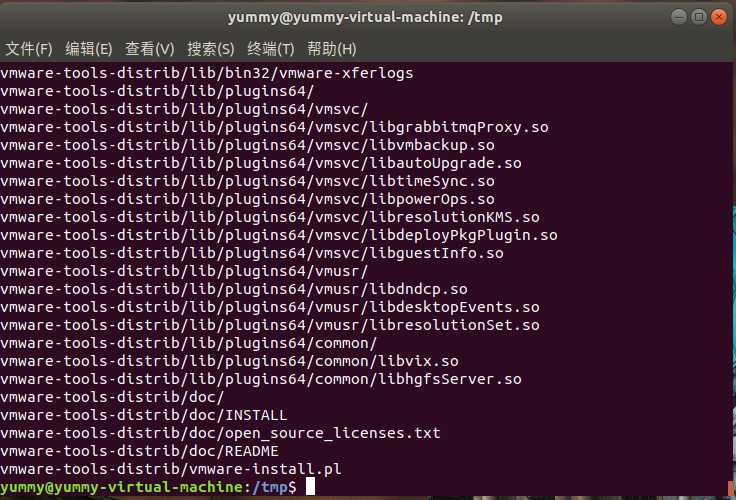The width and height of the screenshot is (736, 500).
Task: Open the 帮助(H) menu
Action: [332, 49]
